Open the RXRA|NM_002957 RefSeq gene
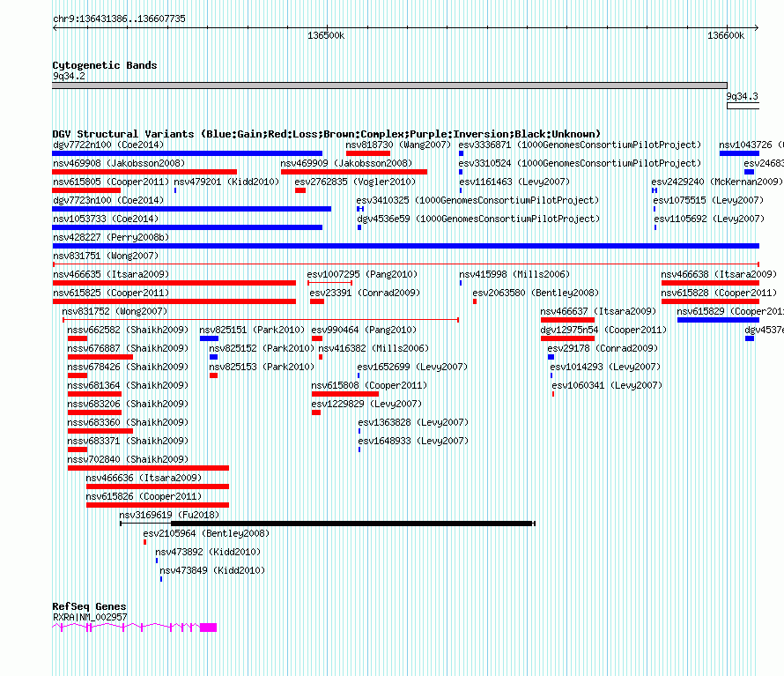The image size is (784, 676). point(90,618)
